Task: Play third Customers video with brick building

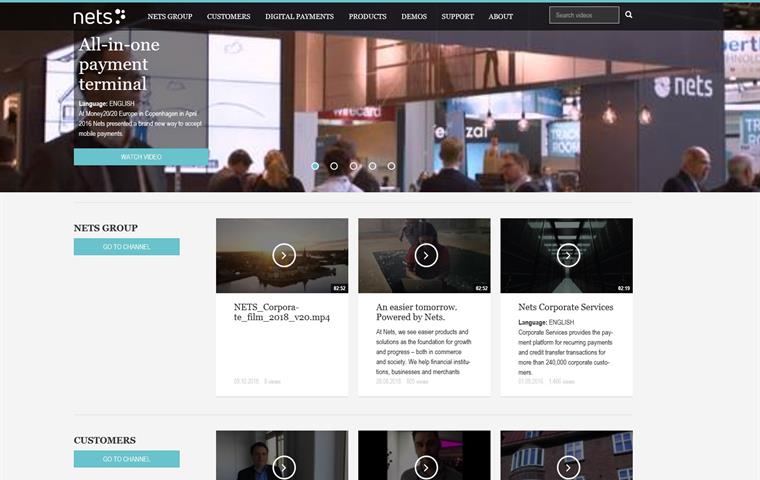Action: (x=568, y=467)
